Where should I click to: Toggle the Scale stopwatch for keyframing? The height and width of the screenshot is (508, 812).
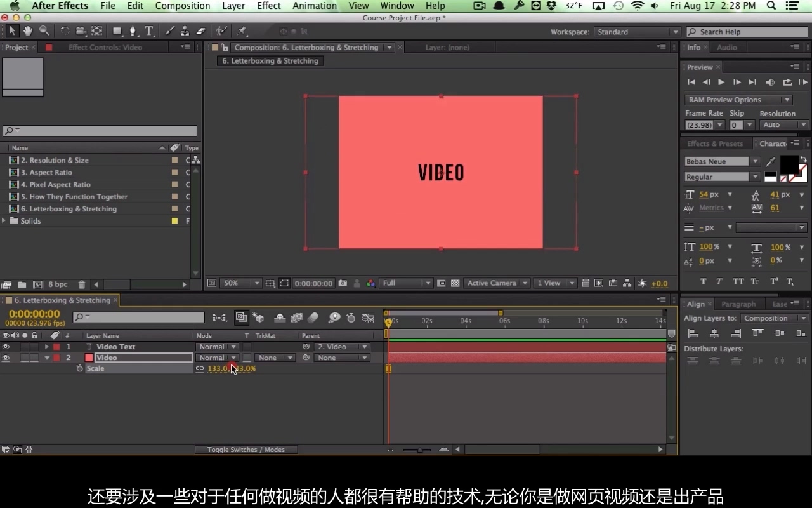[79, 368]
